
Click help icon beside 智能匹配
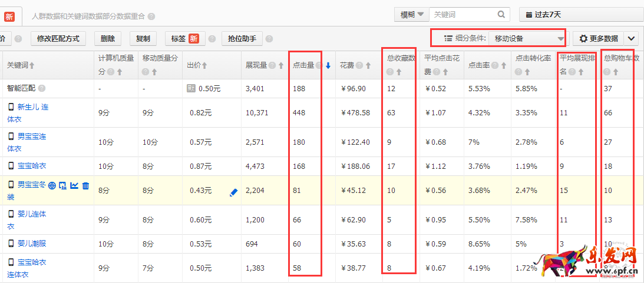coord(42,88)
